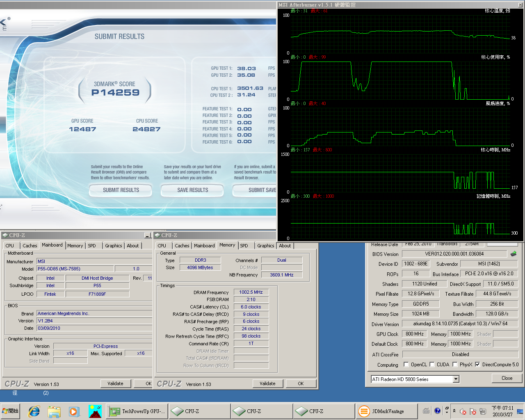Click the BIOS Version field VER012.020.000.001.036084
Image resolution: width=525 pixels, height=420 pixels.
click(x=454, y=254)
